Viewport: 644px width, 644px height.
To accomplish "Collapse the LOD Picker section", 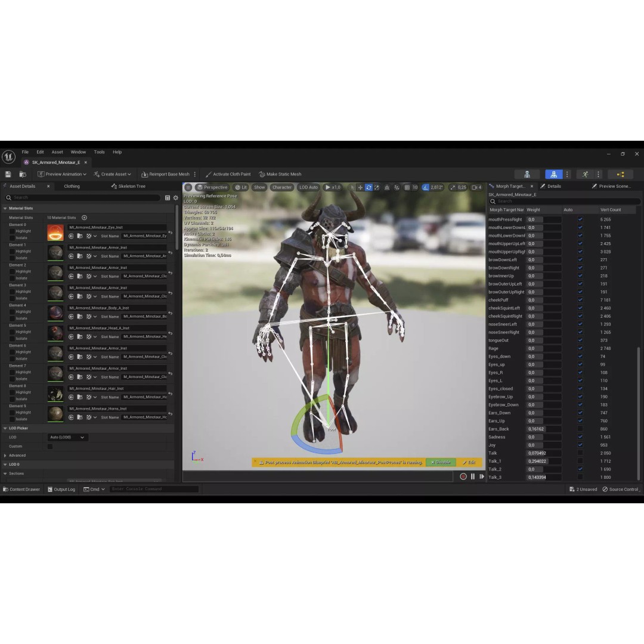I will pyautogui.click(x=5, y=428).
